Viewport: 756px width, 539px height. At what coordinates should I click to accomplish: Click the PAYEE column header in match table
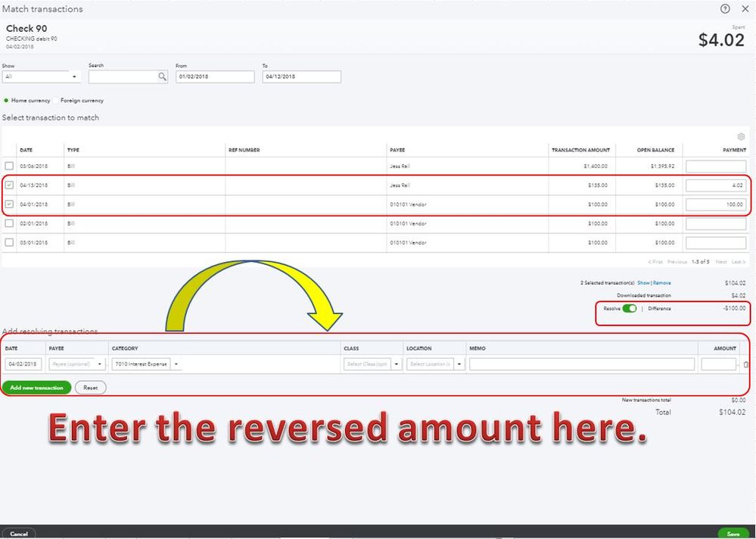tap(397, 150)
